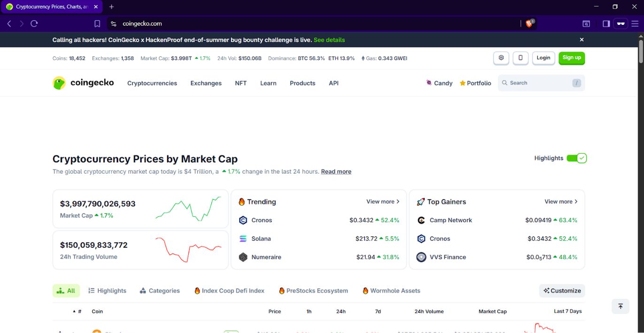644x333 pixels.
Task: Select the Categories tab
Action: (x=160, y=291)
